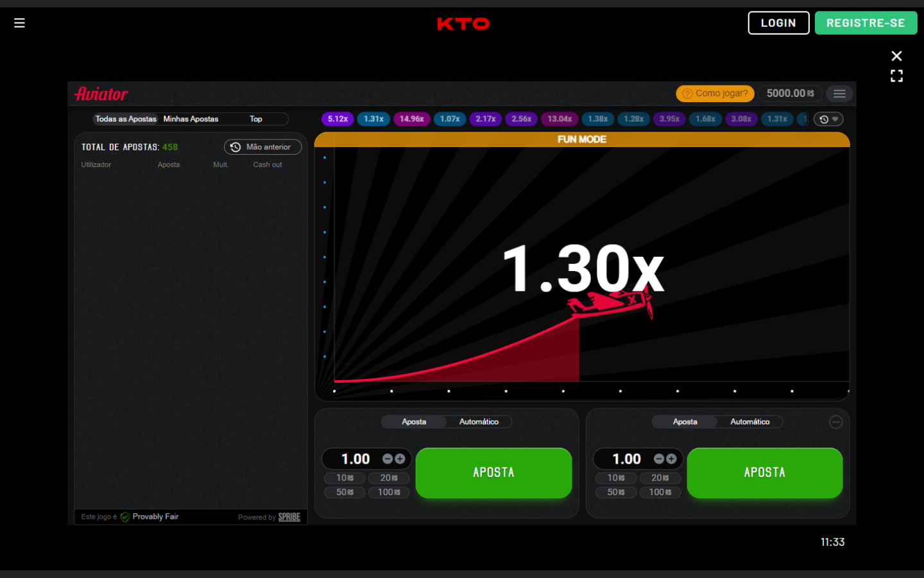924x578 pixels.
Task: Select the 1.38x history multiplier
Action: click(598, 119)
